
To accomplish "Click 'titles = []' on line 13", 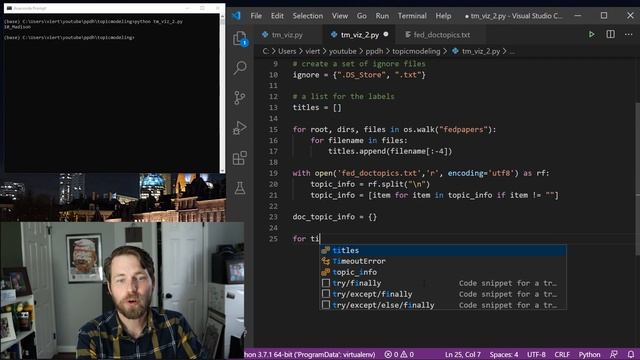I will [317, 108].
